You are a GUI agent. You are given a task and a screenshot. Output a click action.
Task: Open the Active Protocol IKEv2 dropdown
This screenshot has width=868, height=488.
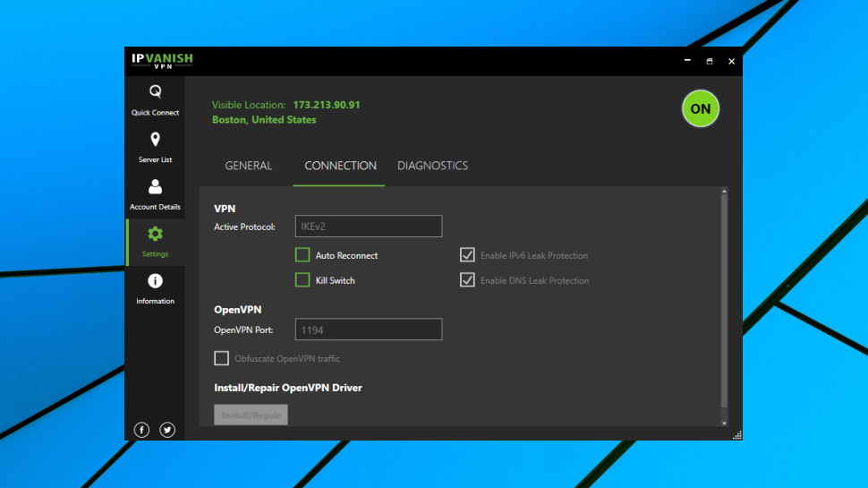coord(369,226)
